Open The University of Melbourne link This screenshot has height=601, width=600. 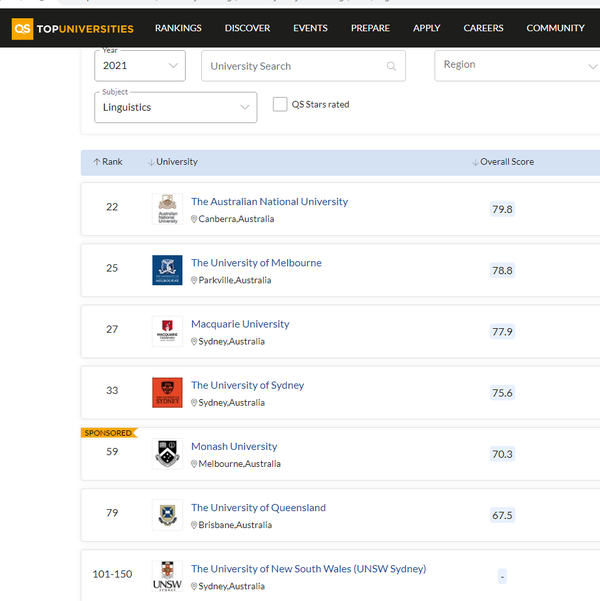(256, 263)
